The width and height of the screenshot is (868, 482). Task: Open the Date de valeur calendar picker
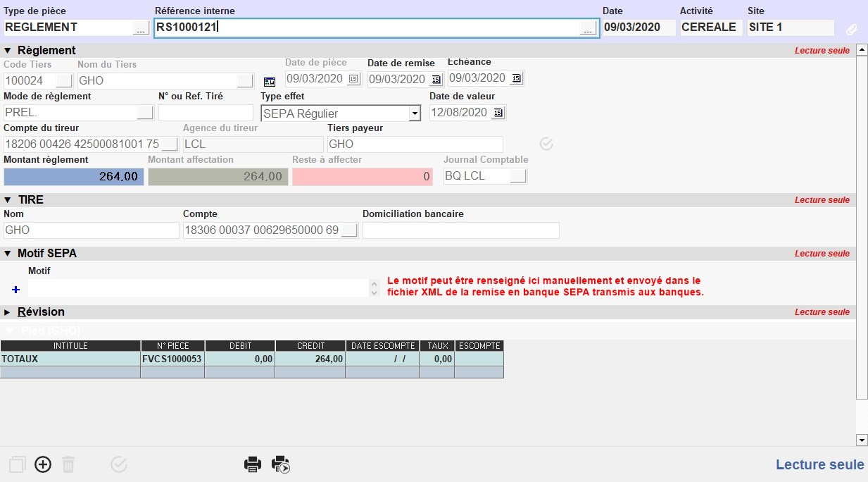pos(498,113)
